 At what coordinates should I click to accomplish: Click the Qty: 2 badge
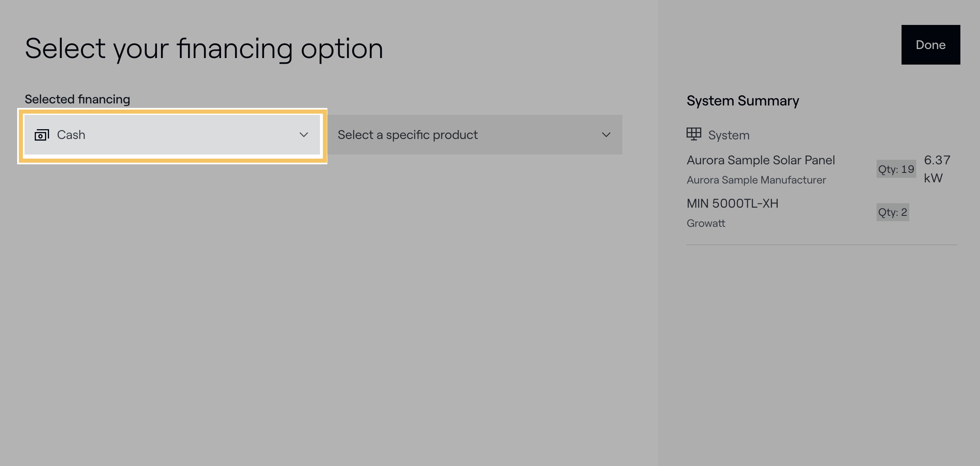pyautogui.click(x=893, y=212)
